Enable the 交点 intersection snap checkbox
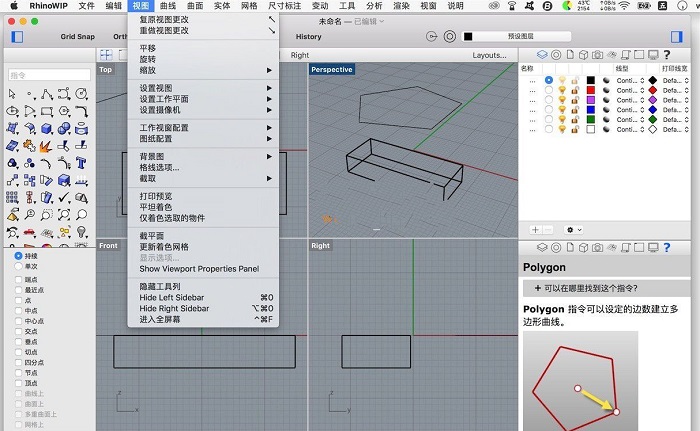This screenshot has width=700, height=431. click(x=18, y=331)
